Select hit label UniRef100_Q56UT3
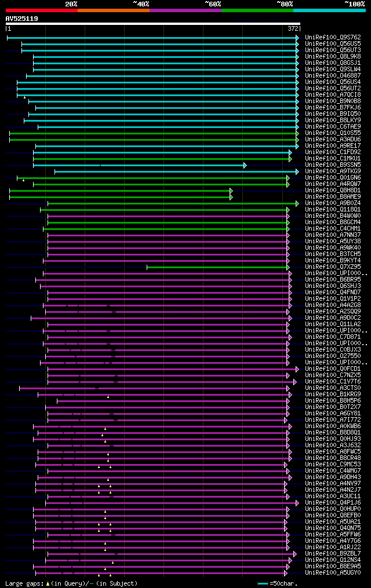The width and height of the screenshot is (371, 588). [333, 50]
